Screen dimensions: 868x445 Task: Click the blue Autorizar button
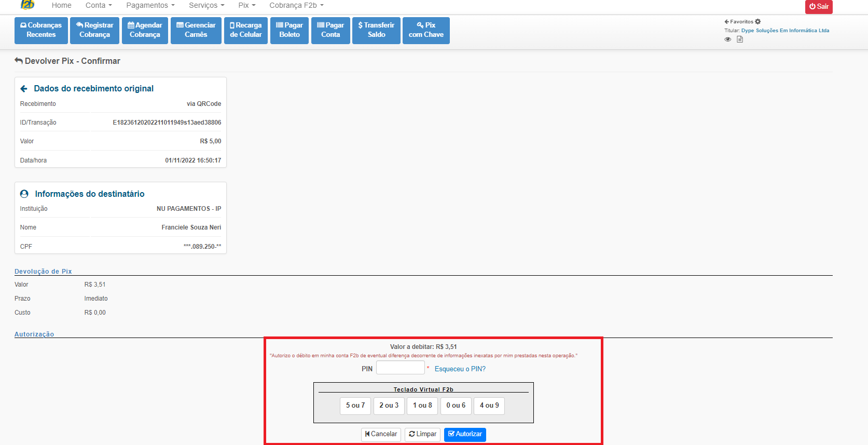pyautogui.click(x=465, y=435)
